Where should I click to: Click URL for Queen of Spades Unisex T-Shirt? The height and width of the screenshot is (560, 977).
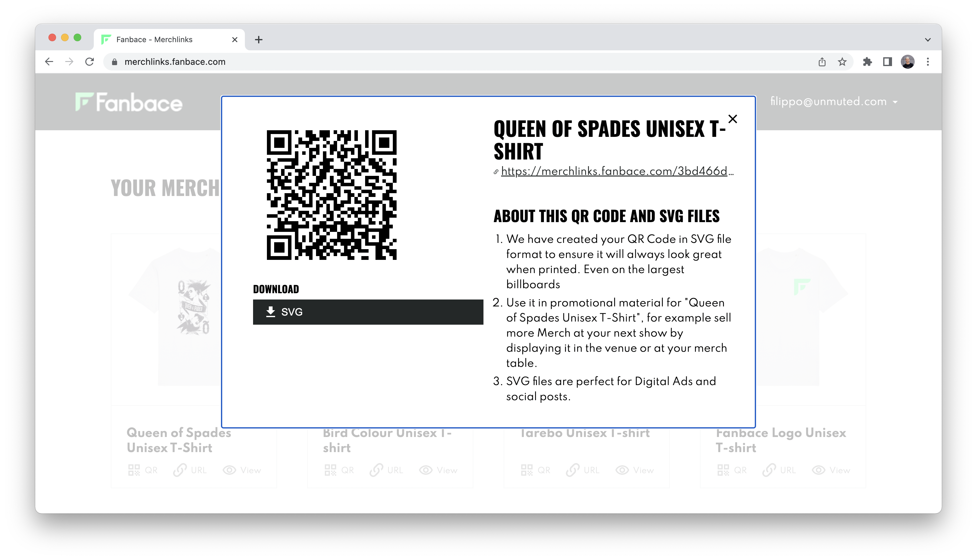(190, 470)
